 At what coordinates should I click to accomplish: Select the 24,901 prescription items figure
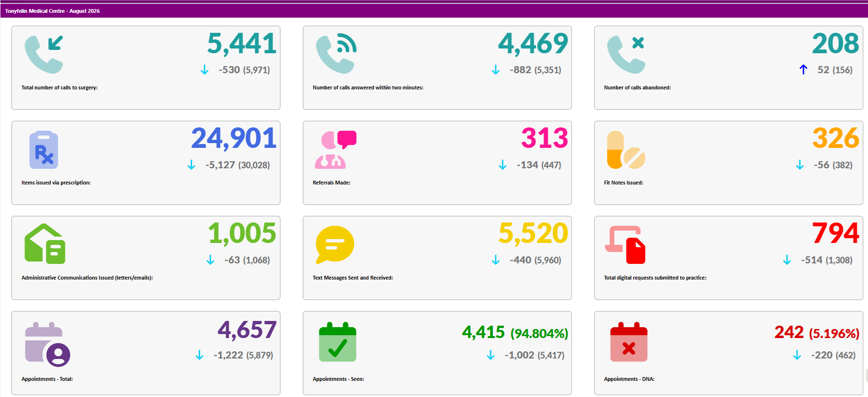[x=234, y=139]
